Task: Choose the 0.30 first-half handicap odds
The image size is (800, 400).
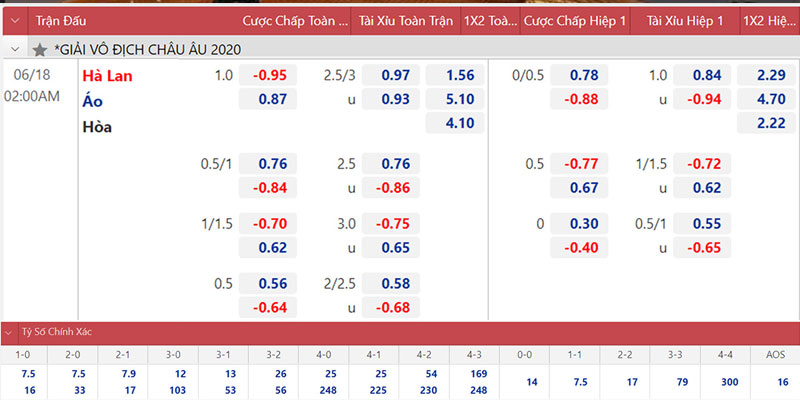Action: click(581, 225)
